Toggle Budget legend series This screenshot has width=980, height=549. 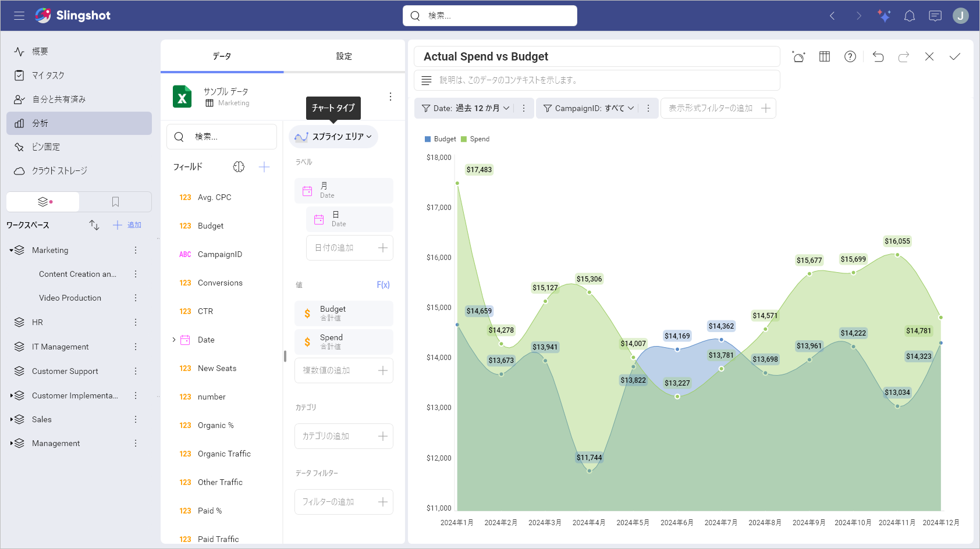click(x=441, y=139)
